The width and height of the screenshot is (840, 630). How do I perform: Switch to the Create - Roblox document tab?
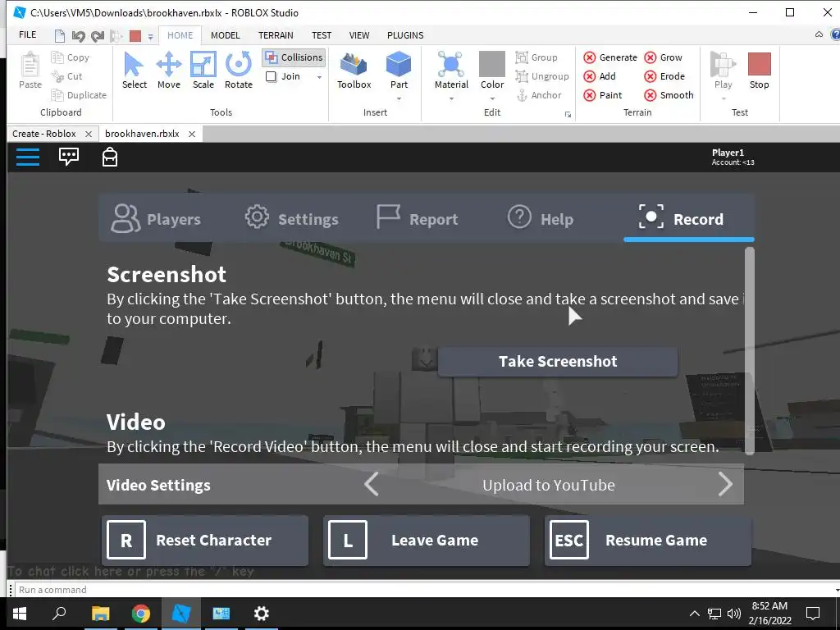point(44,134)
